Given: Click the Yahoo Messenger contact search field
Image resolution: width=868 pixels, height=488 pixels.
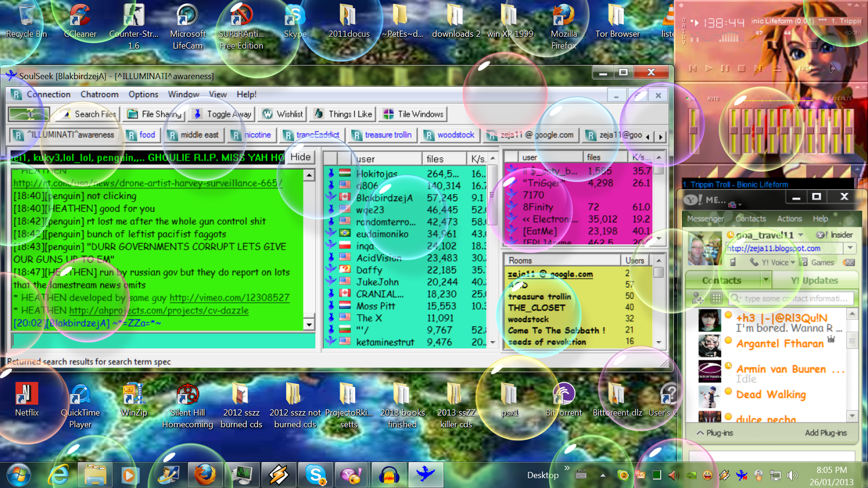Looking at the screenshot, I should tap(792, 298).
